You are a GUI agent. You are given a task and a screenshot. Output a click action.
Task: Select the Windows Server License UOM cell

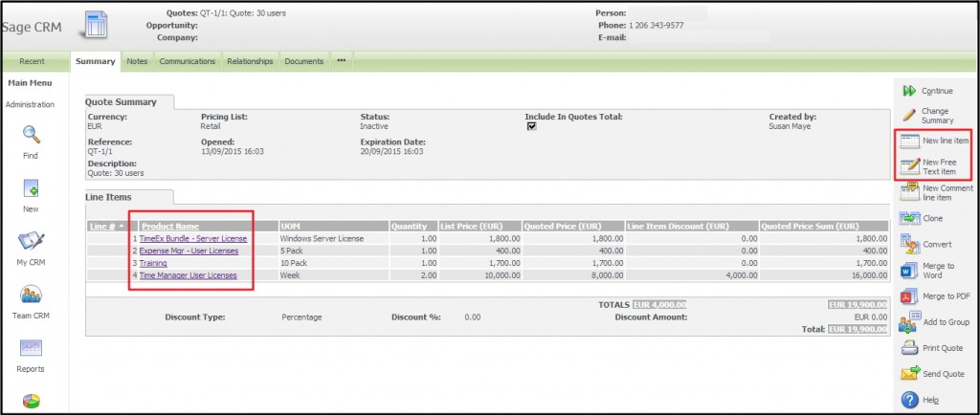(334, 238)
